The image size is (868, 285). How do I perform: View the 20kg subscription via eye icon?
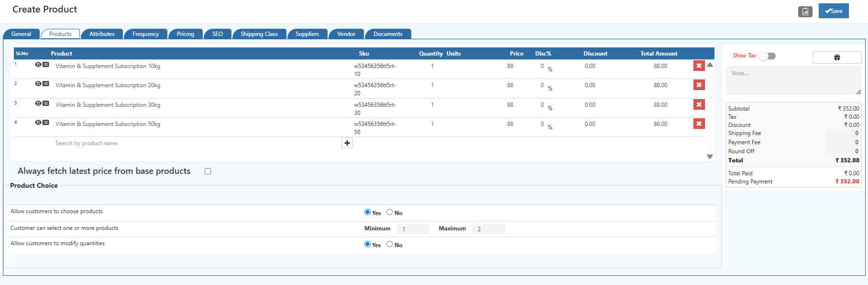pyautogui.click(x=38, y=84)
